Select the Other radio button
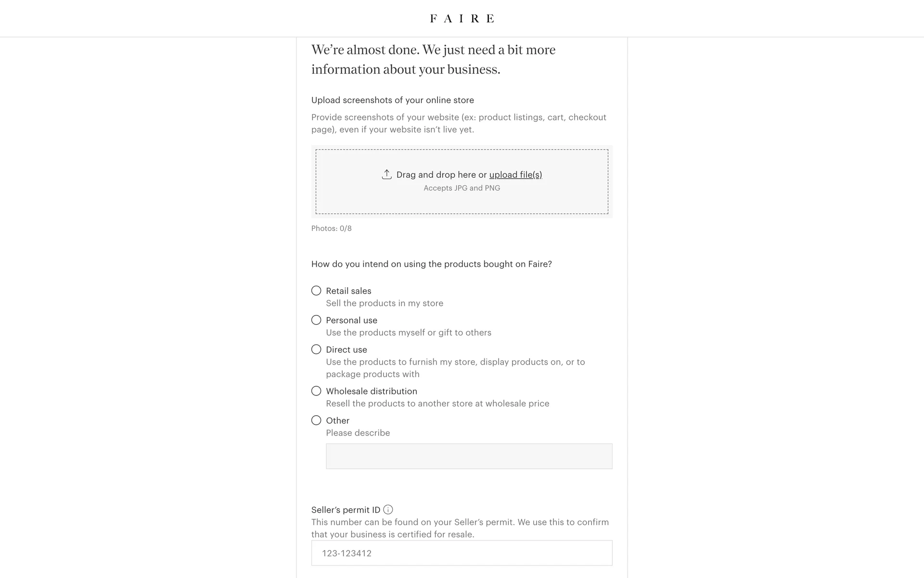The image size is (924, 578). (x=316, y=420)
